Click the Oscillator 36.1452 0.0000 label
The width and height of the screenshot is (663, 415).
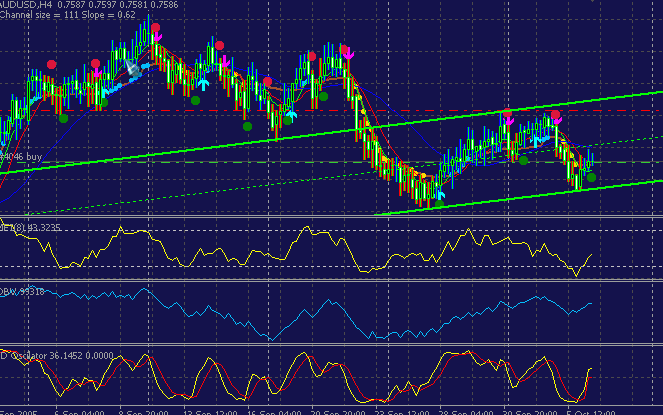point(57,356)
